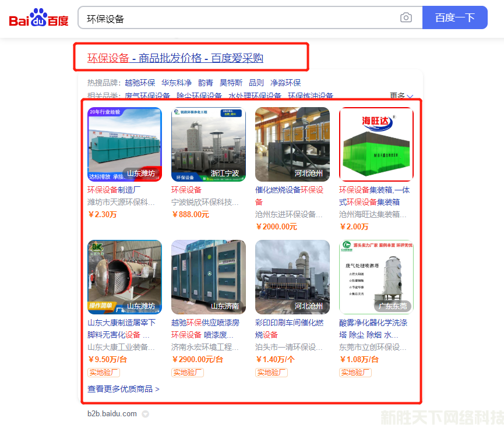Click the Baidu logo
Viewport: 504px width, 425px height.
click(x=38, y=18)
